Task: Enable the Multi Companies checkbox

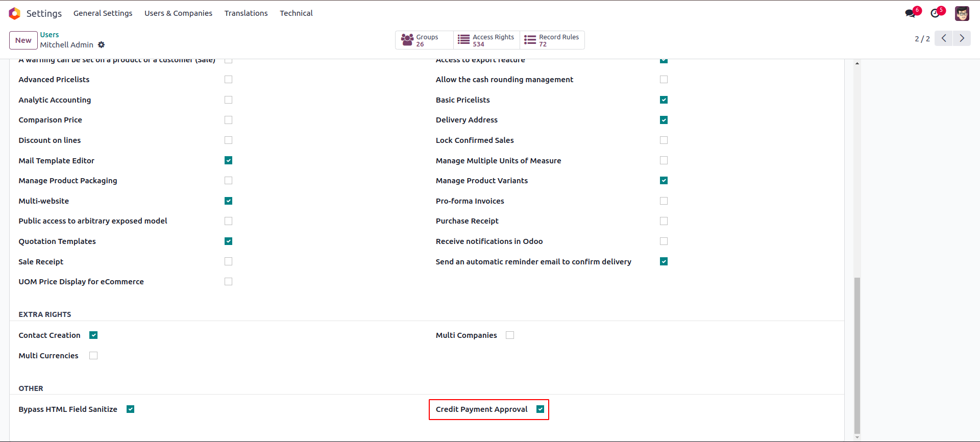Action: pyautogui.click(x=510, y=335)
